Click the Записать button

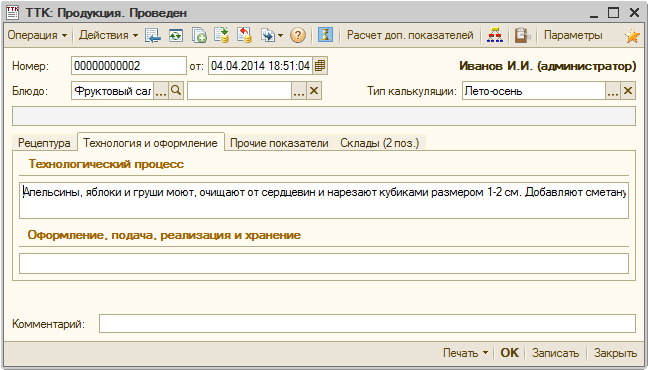tap(555, 353)
